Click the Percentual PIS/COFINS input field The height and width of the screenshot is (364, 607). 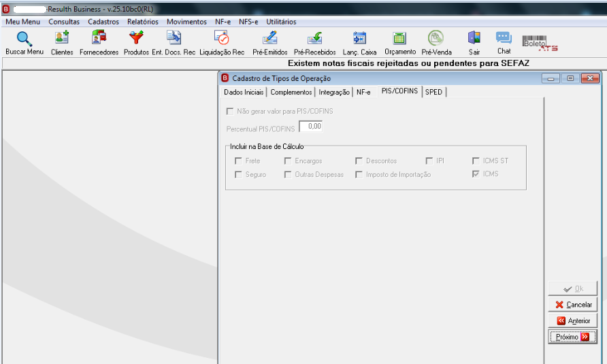click(x=311, y=127)
